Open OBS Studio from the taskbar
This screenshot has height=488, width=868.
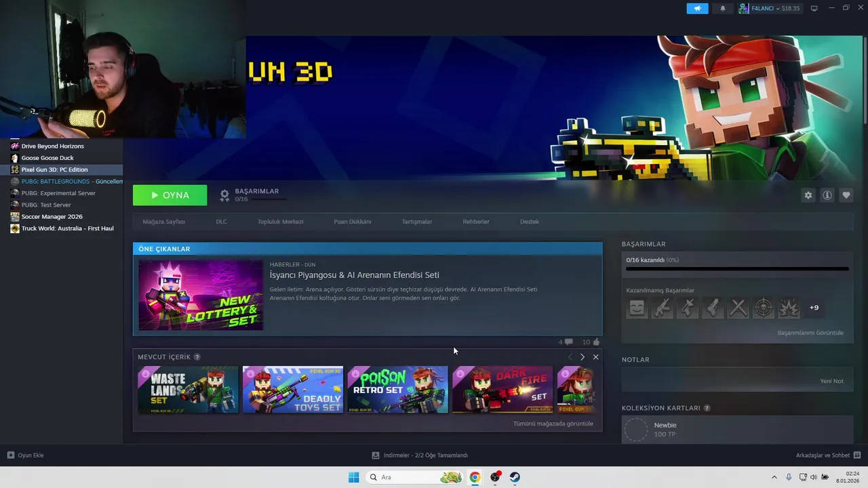pos(495,477)
